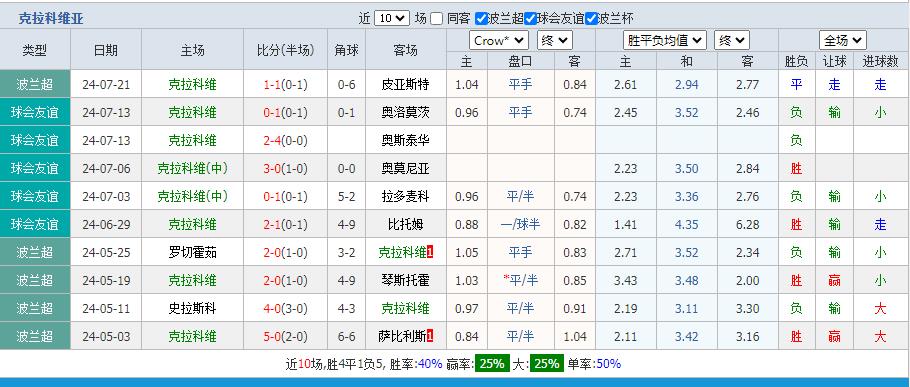Click the red card icon next to 萨比利斯
Screen dimensions: 910x387
pyautogui.click(x=429, y=336)
